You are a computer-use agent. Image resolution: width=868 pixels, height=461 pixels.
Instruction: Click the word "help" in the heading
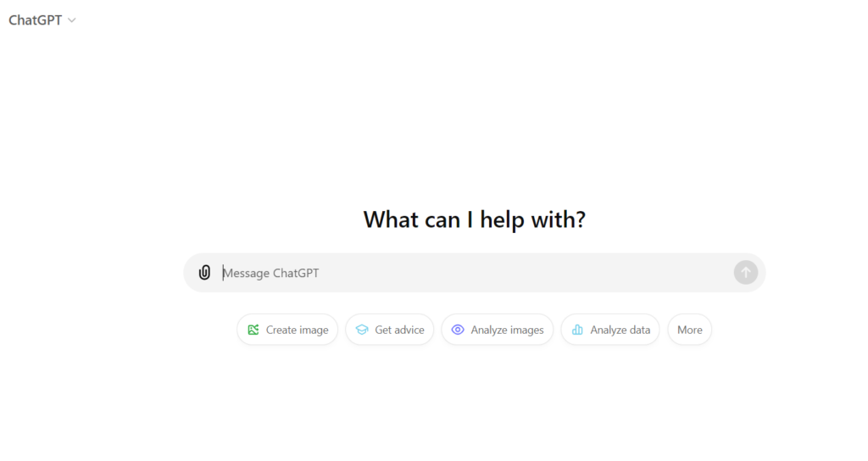[x=502, y=219]
